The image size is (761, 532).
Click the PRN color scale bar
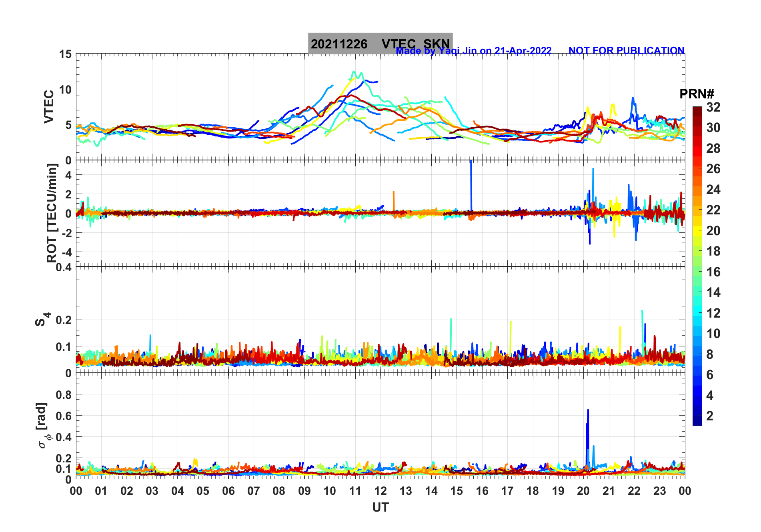point(697,266)
